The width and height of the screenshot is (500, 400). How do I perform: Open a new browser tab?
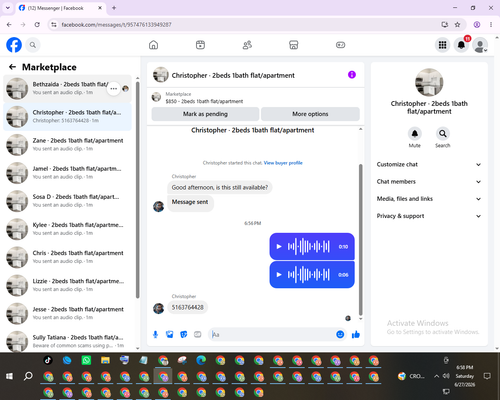tap(114, 8)
